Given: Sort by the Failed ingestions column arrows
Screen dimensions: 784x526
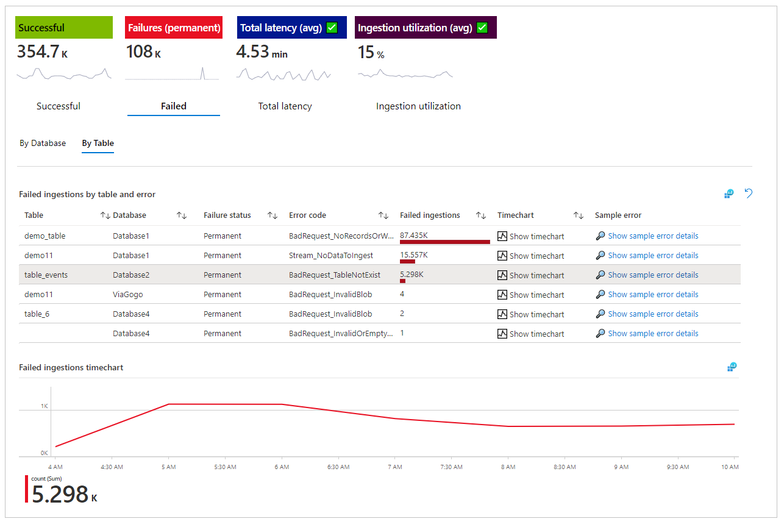Looking at the screenshot, I should coord(480,216).
